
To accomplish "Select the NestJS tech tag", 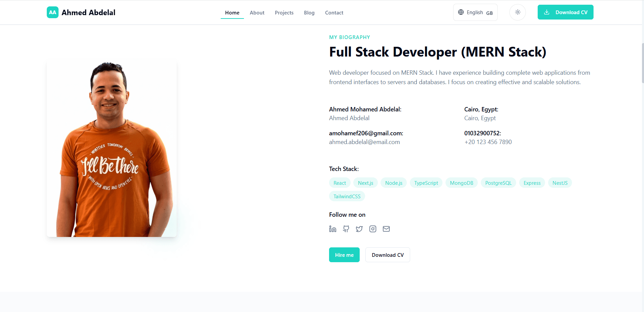I will pyautogui.click(x=560, y=183).
